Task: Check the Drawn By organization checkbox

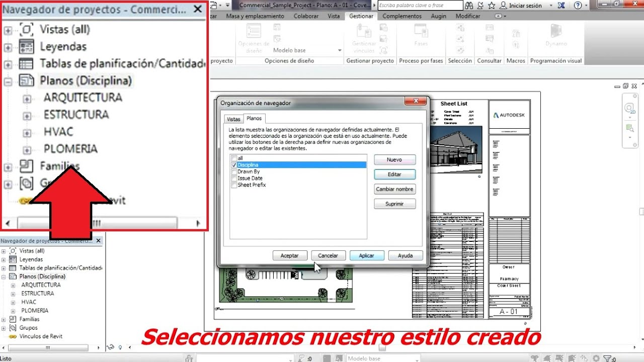Action: pos(233,171)
